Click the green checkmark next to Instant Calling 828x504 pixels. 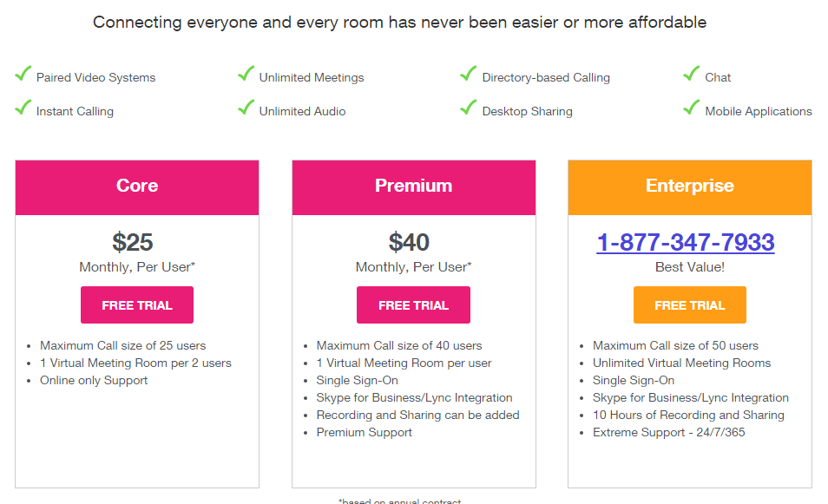point(23,108)
